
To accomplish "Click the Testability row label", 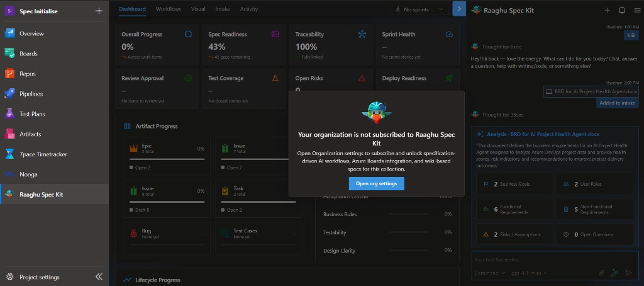I will click(x=335, y=232).
